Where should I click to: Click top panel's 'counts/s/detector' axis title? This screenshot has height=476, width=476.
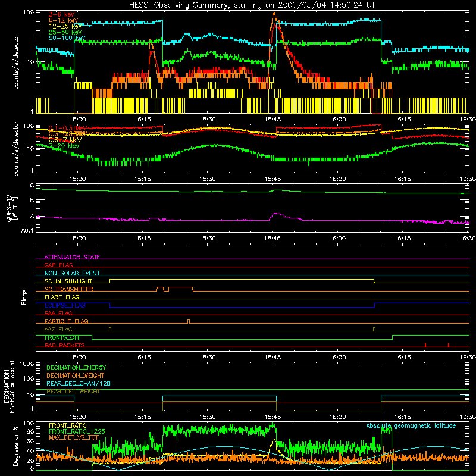[x=16, y=62]
